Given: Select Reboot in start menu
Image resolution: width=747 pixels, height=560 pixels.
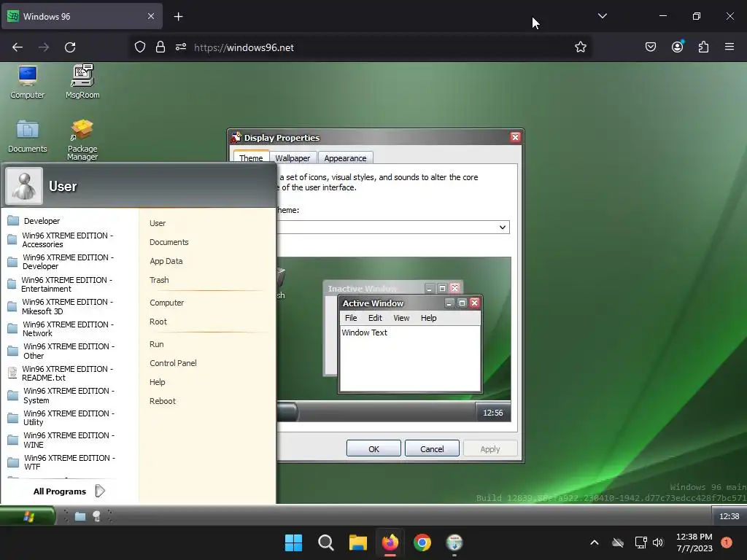Looking at the screenshot, I should 163,401.
